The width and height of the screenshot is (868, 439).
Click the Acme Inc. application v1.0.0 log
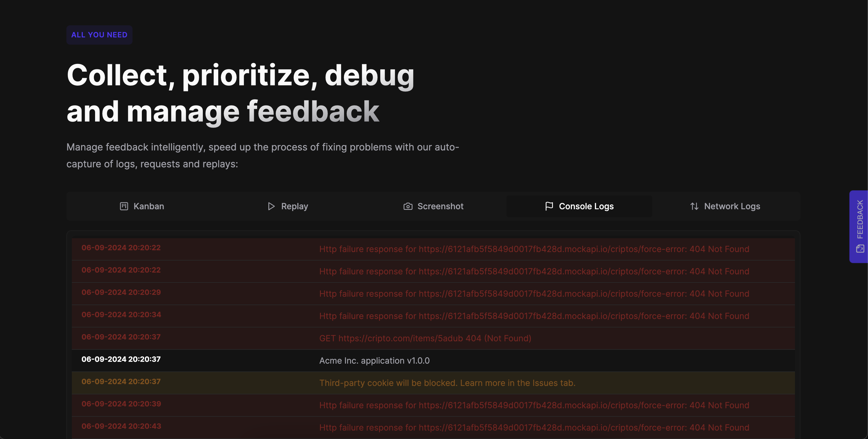pyautogui.click(x=374, y=361)
